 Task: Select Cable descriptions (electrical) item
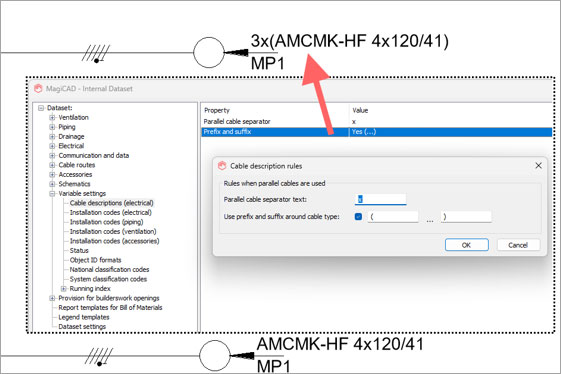tap(111, 203)
